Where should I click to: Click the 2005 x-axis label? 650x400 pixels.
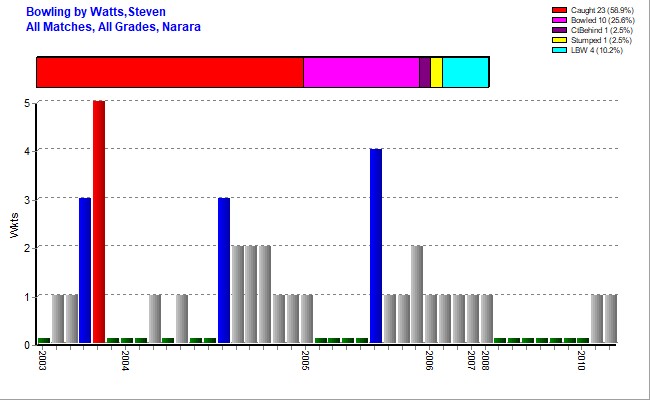tap(305, 360)
